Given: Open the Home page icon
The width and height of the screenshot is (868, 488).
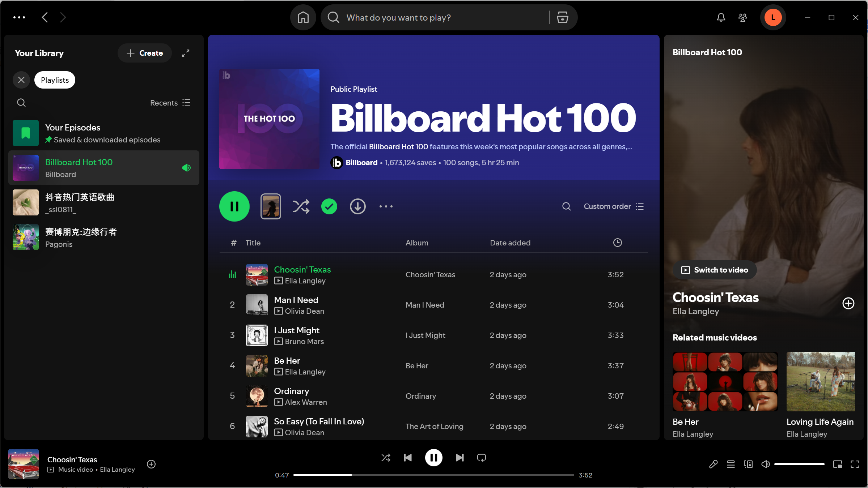Looking at the screenshot, I should pos(303,17).
